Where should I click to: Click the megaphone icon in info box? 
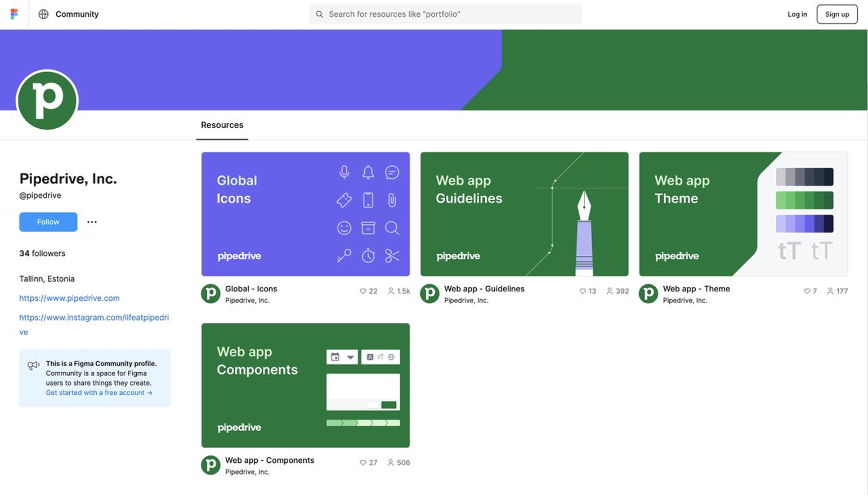tap(33, 366)
